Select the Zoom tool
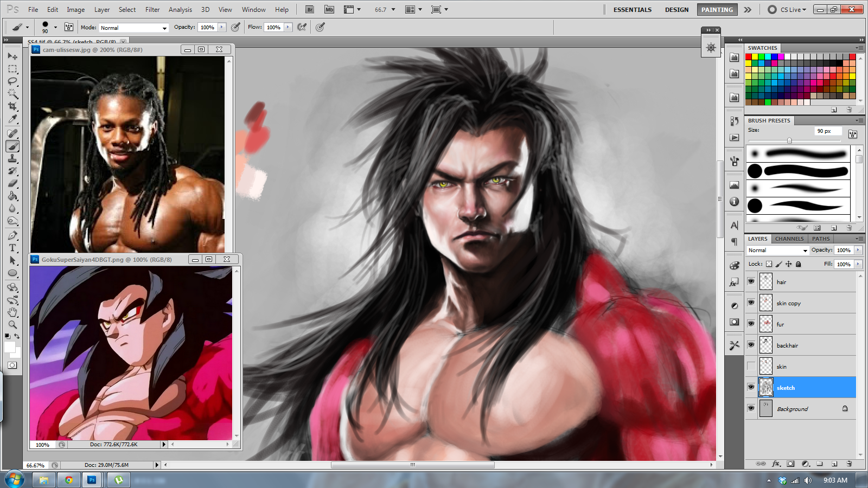 coord(12,325)
